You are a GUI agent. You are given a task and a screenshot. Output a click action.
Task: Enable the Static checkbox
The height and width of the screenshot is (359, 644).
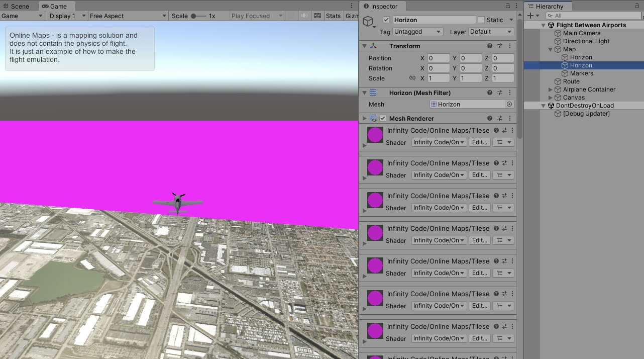(481, 20)
